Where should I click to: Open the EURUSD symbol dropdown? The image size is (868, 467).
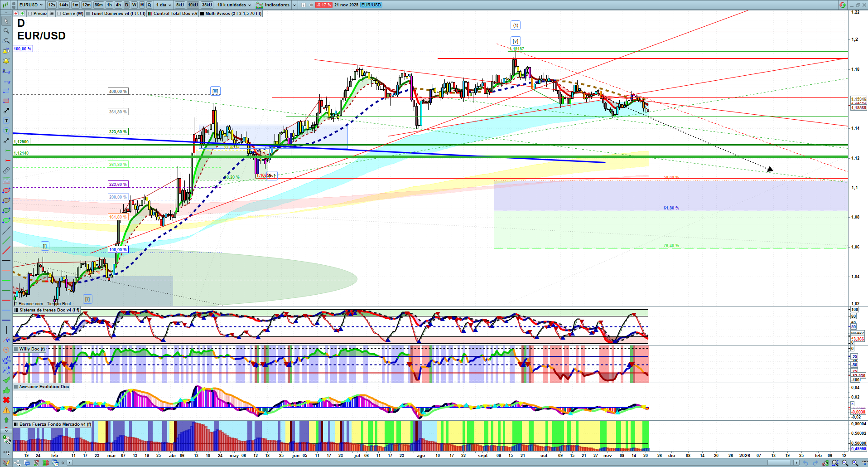pos(31,5)
